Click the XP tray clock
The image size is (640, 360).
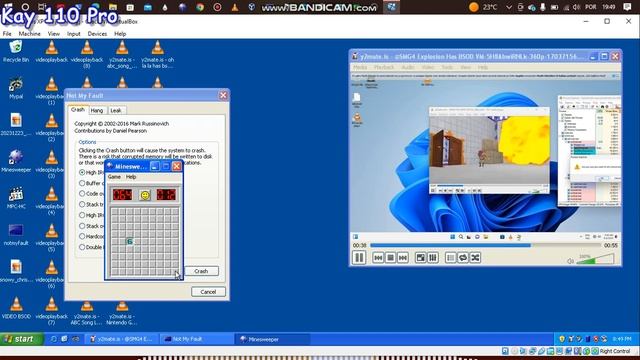[622, 339]
